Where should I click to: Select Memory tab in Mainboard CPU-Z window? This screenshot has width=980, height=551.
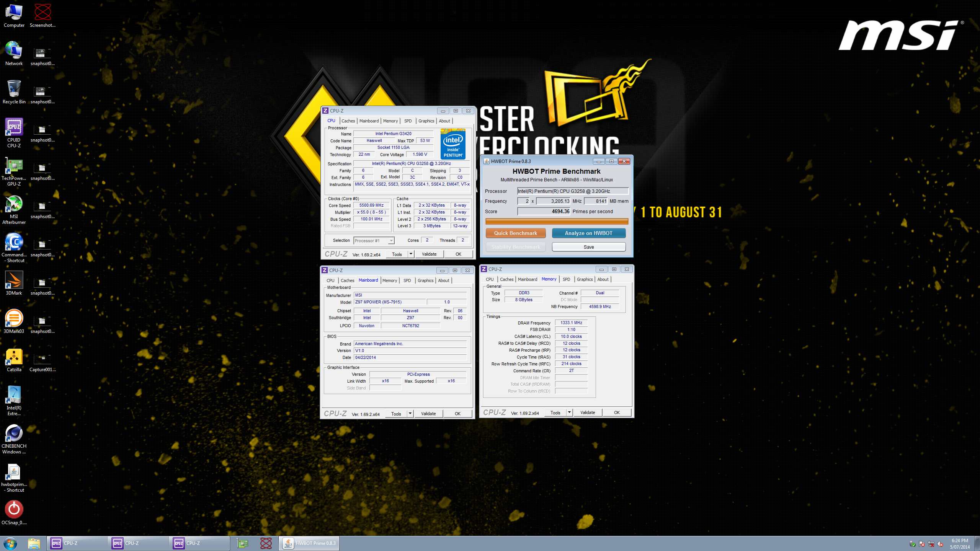click(390, 280)
